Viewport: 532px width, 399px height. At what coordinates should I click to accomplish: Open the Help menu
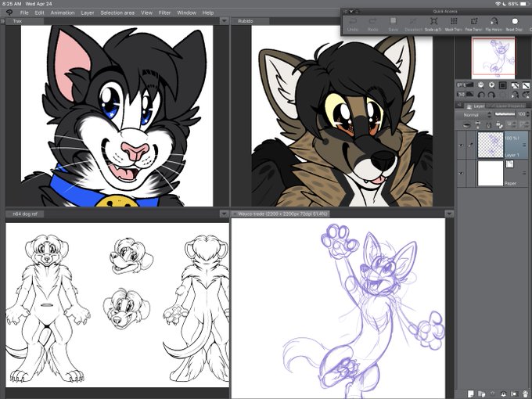point(208,13)
